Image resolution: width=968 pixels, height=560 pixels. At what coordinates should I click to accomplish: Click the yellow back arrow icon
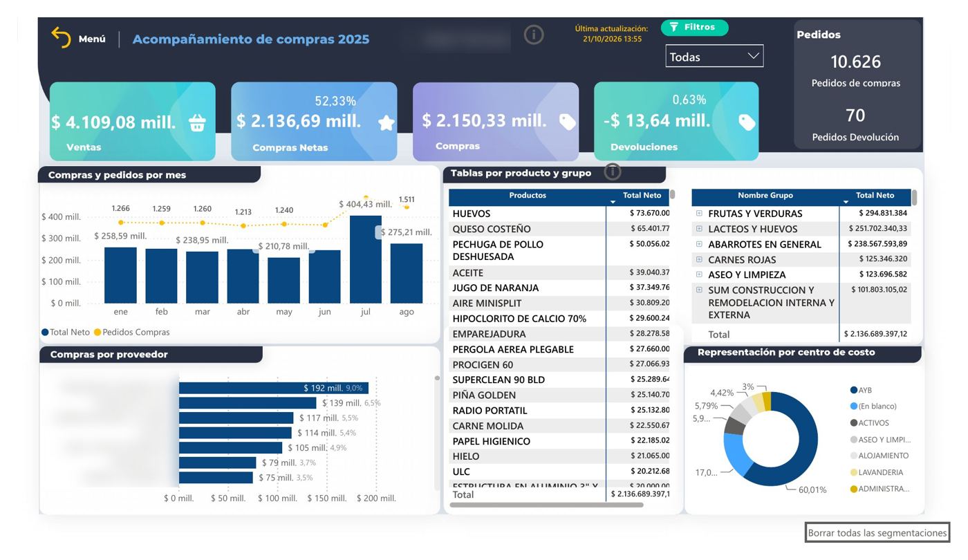[61, 37]
